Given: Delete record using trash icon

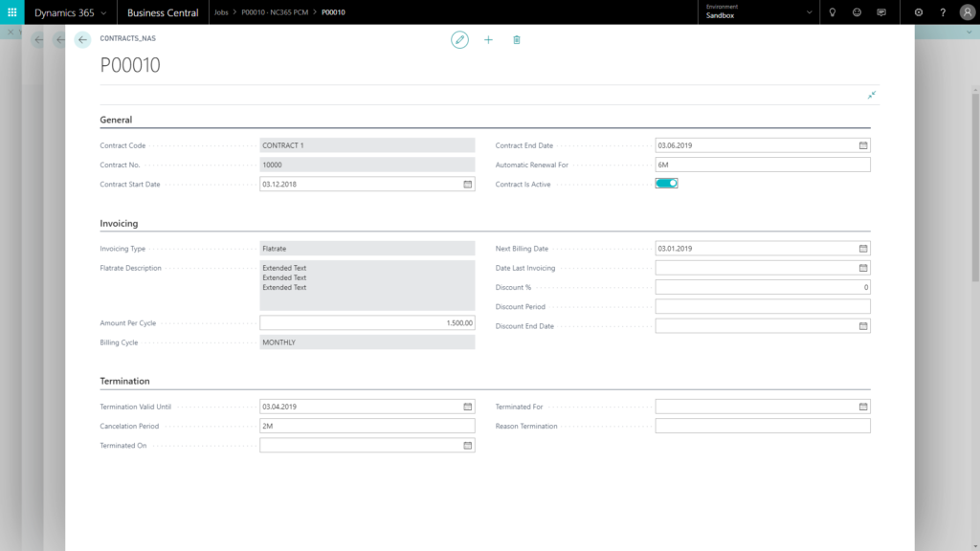Looking at the screenshot, I should click(x=516, y=40).
